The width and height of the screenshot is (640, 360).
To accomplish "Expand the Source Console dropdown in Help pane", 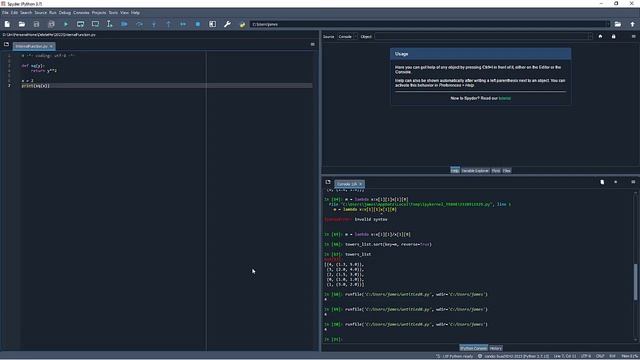I will [348, 37].
